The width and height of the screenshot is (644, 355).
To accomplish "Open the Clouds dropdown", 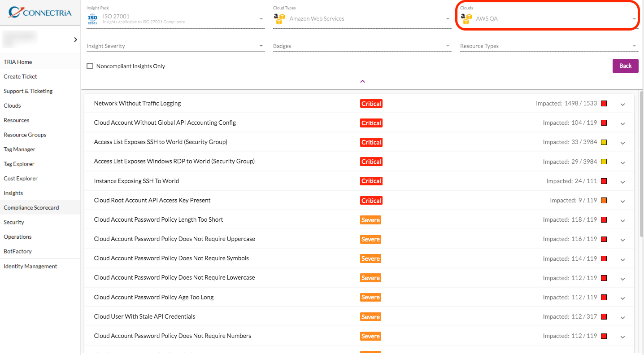I will pos(549,19).
